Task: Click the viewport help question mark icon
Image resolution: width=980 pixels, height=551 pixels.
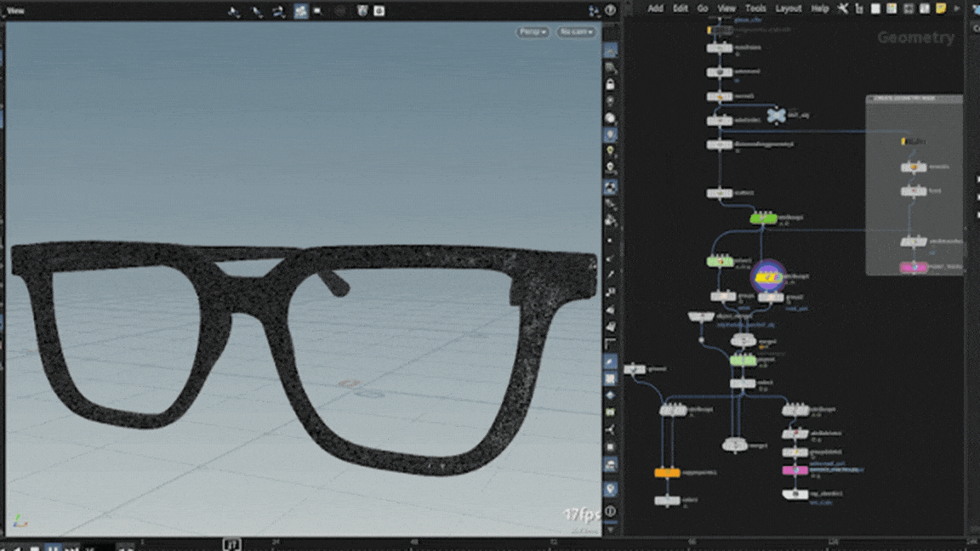Action: (611, 11)
